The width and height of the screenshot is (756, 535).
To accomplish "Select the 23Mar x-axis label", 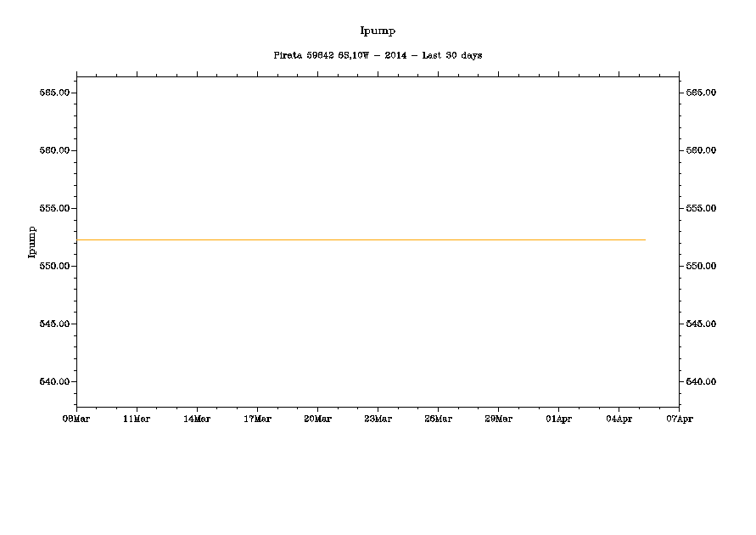I will 378,419.
